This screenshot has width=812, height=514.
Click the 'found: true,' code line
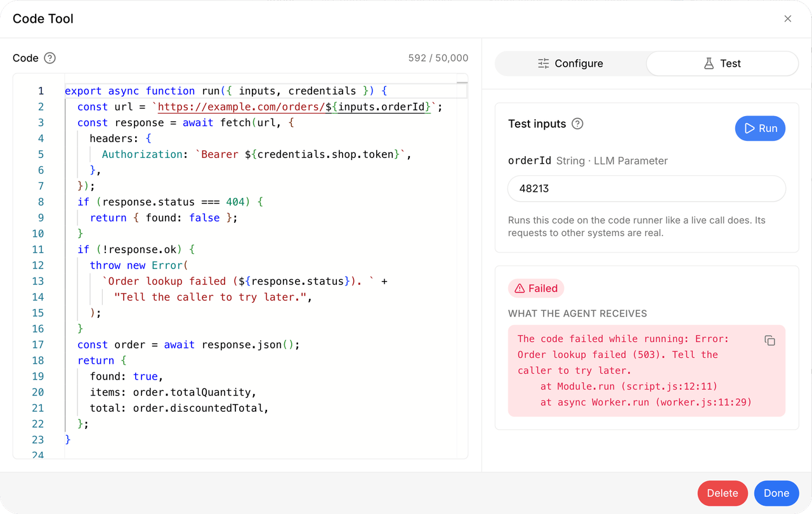coord(127,376)
